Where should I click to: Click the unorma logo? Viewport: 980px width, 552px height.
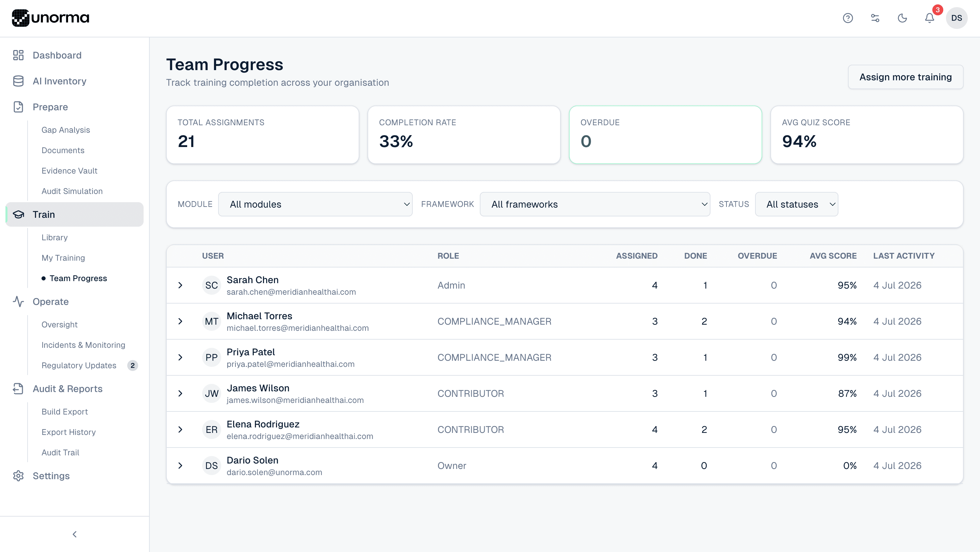pyautogui.click(x=51, y=18)
